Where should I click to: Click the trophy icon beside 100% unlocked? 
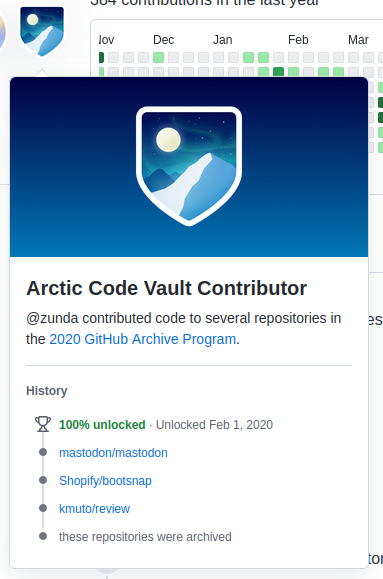pos(43,424)
